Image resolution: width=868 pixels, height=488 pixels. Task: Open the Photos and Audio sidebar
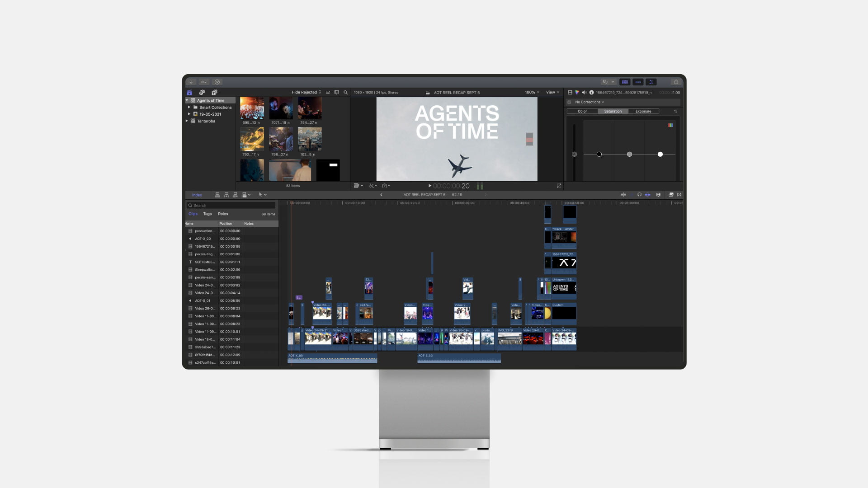202,93
